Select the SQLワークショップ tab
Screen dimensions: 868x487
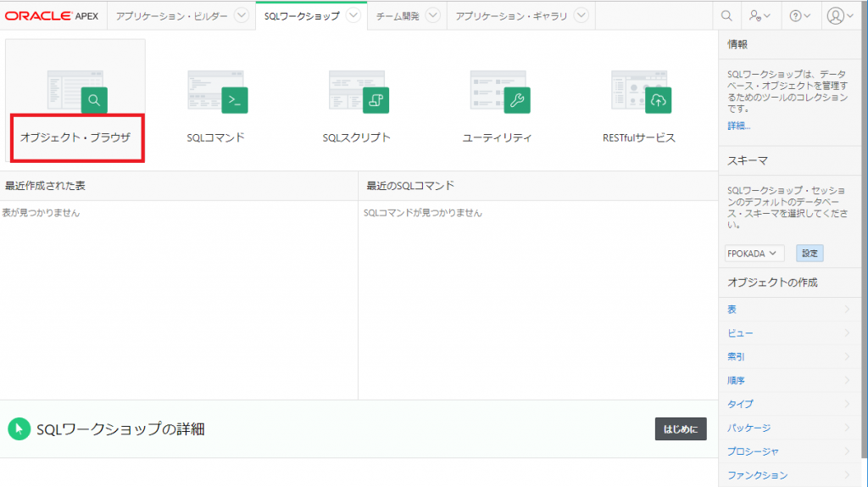coord(302,16)
